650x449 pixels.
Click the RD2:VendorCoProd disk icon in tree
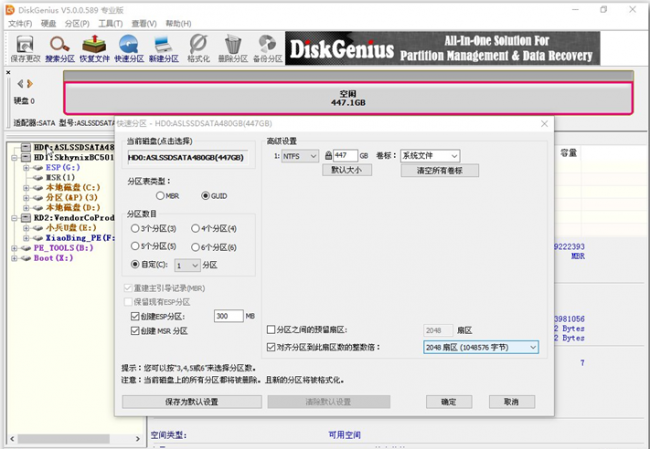[x=26, y=218]
